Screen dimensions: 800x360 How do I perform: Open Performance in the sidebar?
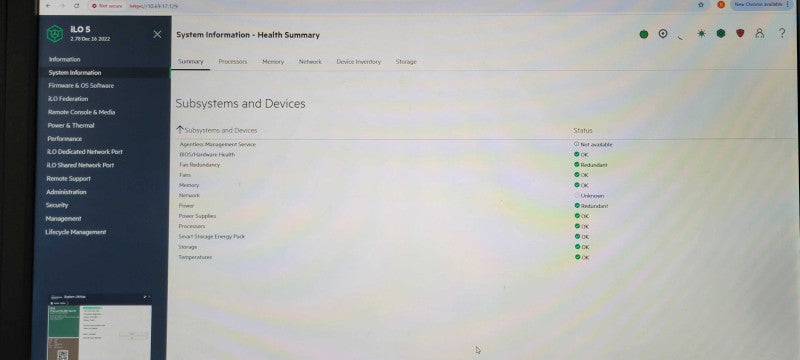tap(64, 139)
